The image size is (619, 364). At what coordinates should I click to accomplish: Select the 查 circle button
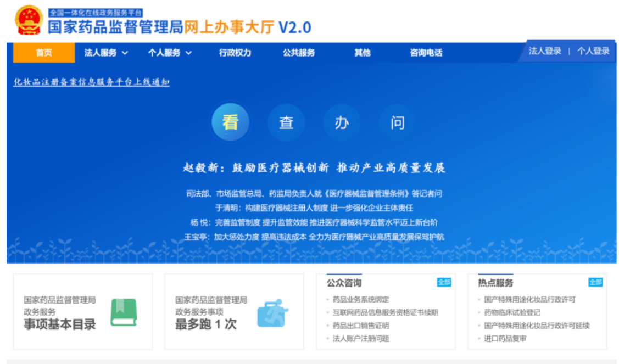tap(286, 122)
